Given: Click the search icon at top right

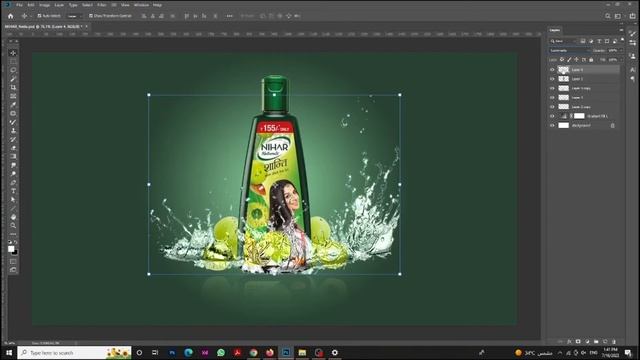Looking at the screenshot, I should [x=608, y=16].
